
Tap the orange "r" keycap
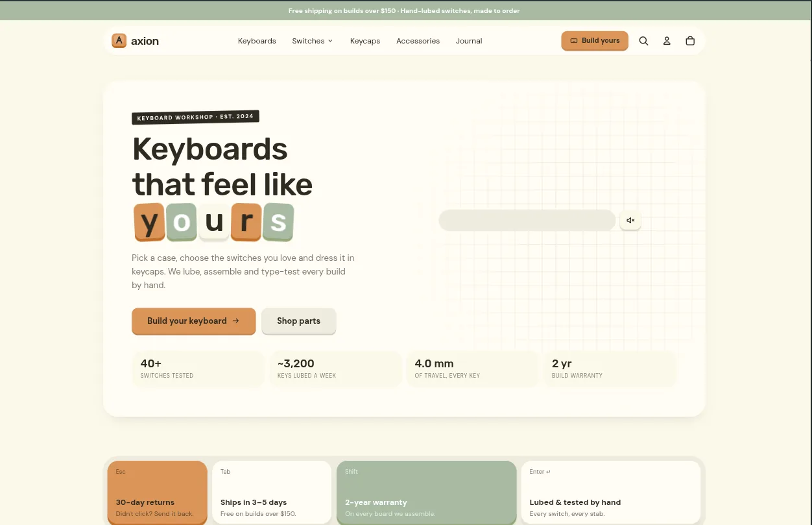point(246,222)
